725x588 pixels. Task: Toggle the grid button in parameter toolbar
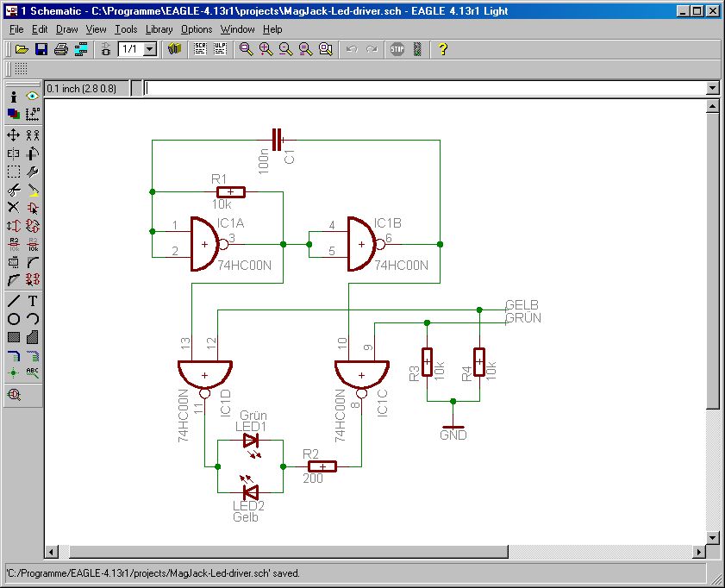click(x=21, y=69)
